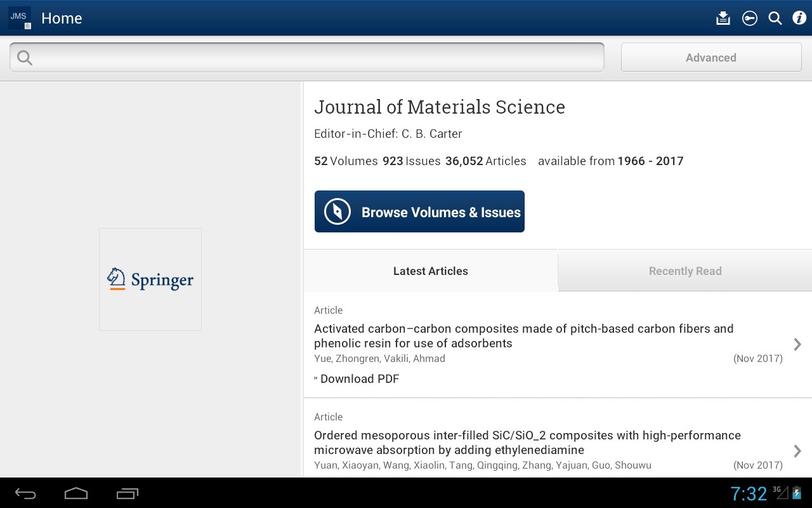Open the info icon in header
Screen dimensions: 812x508
[x=799, y=18]
